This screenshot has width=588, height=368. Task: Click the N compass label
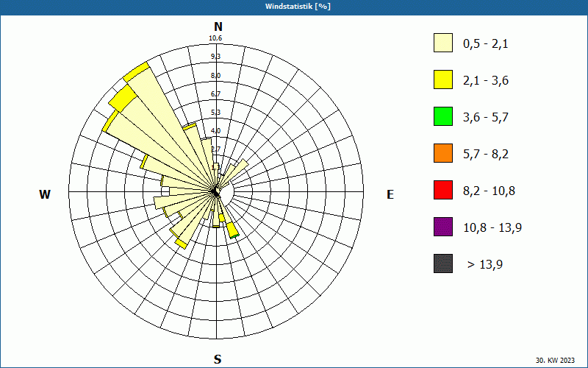tap(218, 26)
